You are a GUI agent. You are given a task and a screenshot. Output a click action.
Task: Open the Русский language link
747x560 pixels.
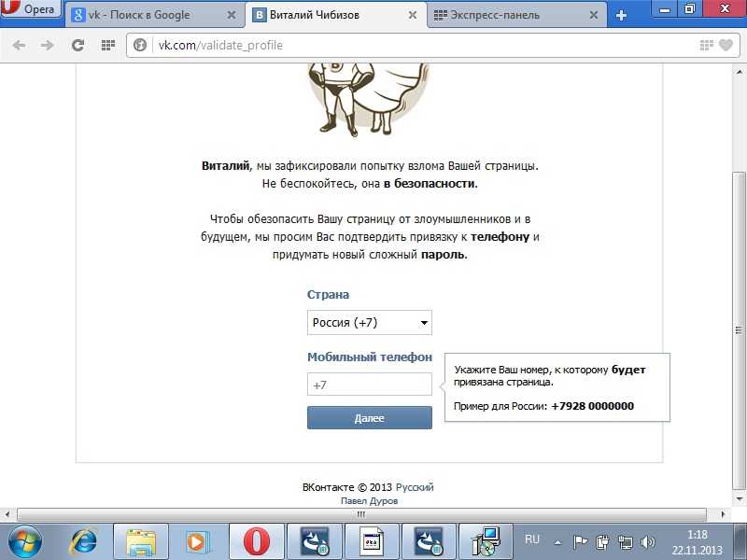tap(415, 487)
